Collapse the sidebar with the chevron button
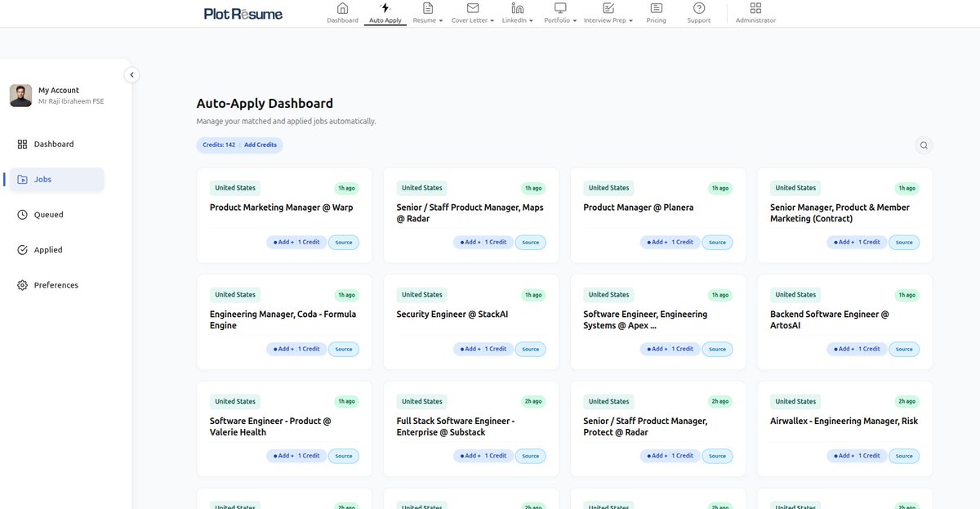980x509 pixels. (x=132, y=75)
